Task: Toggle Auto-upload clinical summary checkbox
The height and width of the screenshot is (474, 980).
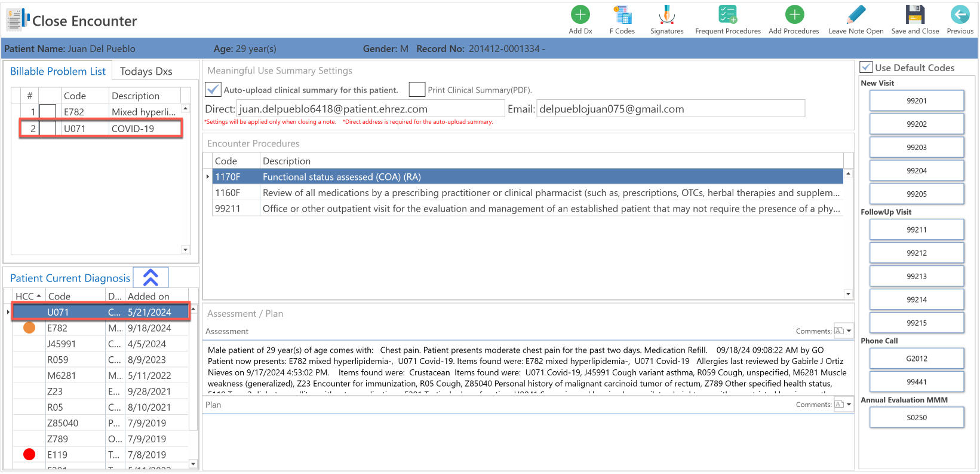Action: pos(213,90)
